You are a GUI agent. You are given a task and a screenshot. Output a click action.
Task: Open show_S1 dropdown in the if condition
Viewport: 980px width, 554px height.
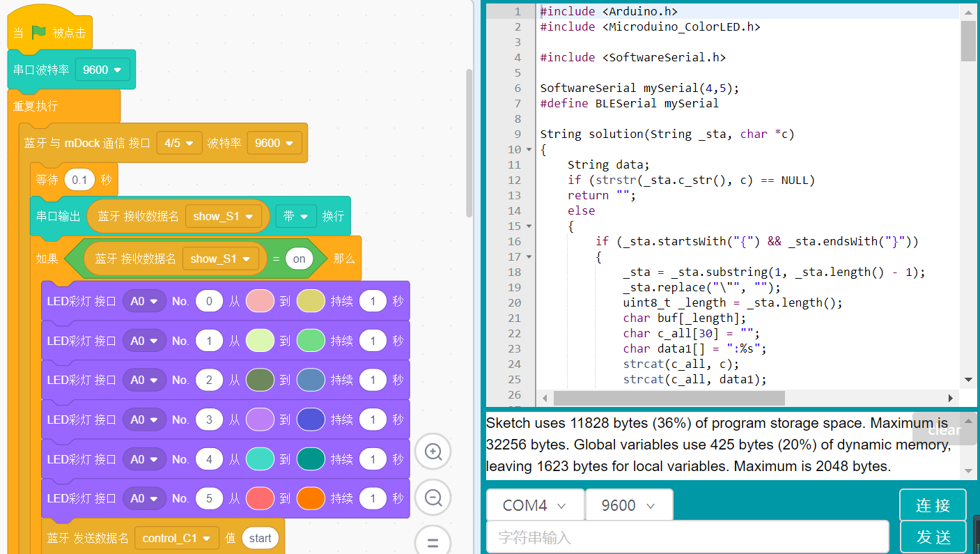220,259
